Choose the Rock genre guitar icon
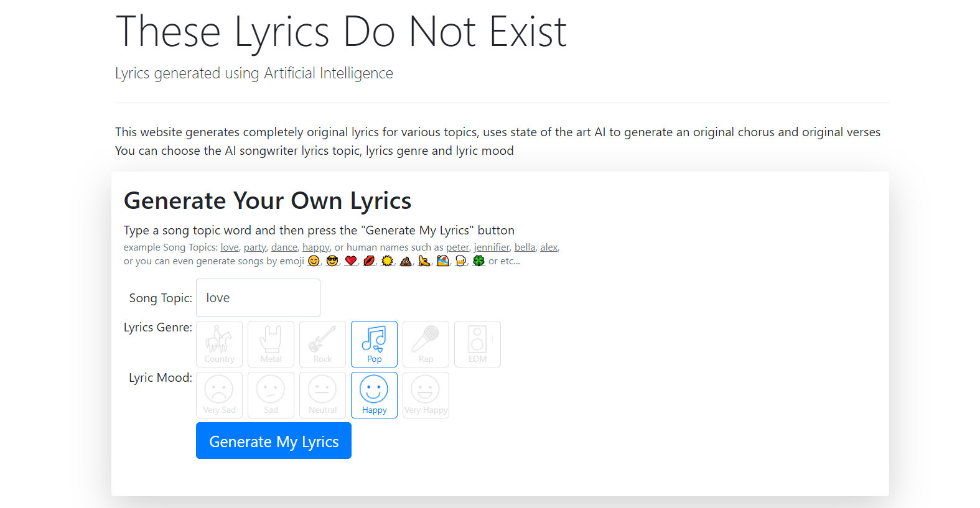The image size is (980, 508). pos(322,344)
